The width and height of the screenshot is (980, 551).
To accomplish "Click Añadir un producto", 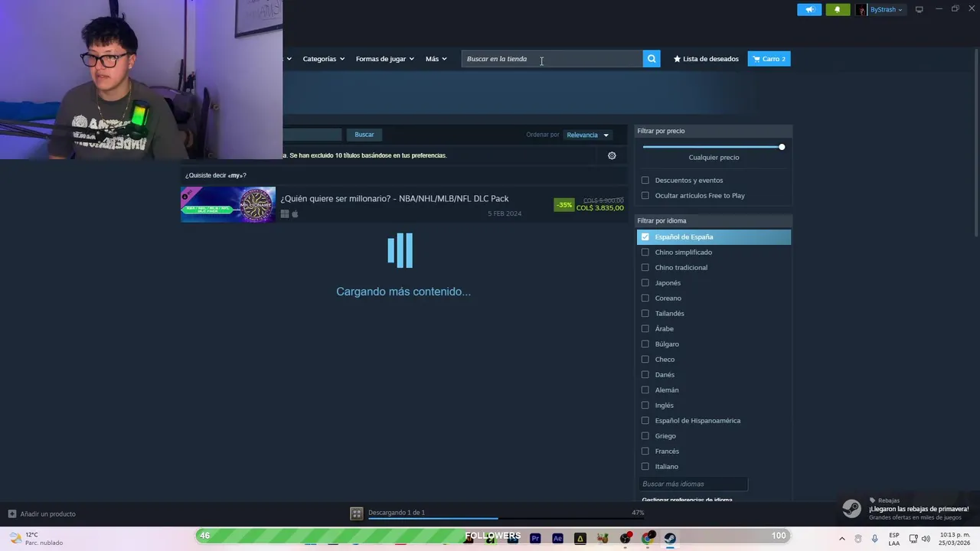I will coord(42,514).
